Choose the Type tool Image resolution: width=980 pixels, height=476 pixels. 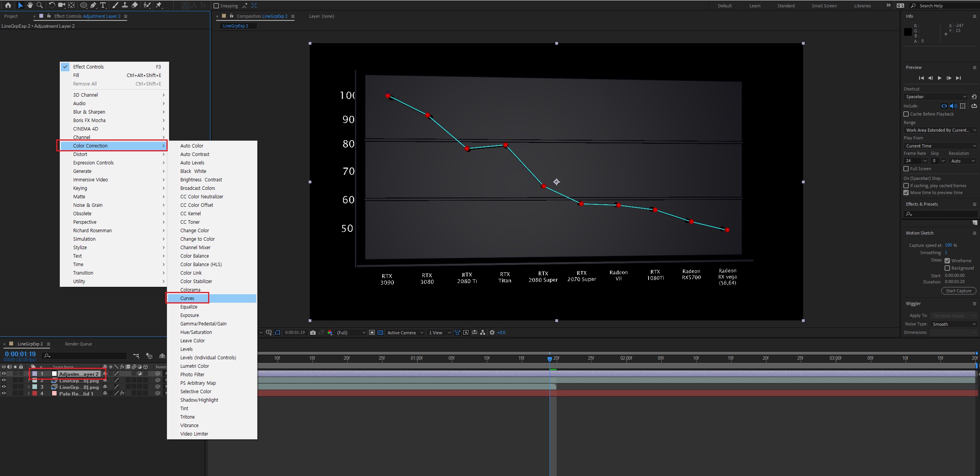click(x=103, y=5)
